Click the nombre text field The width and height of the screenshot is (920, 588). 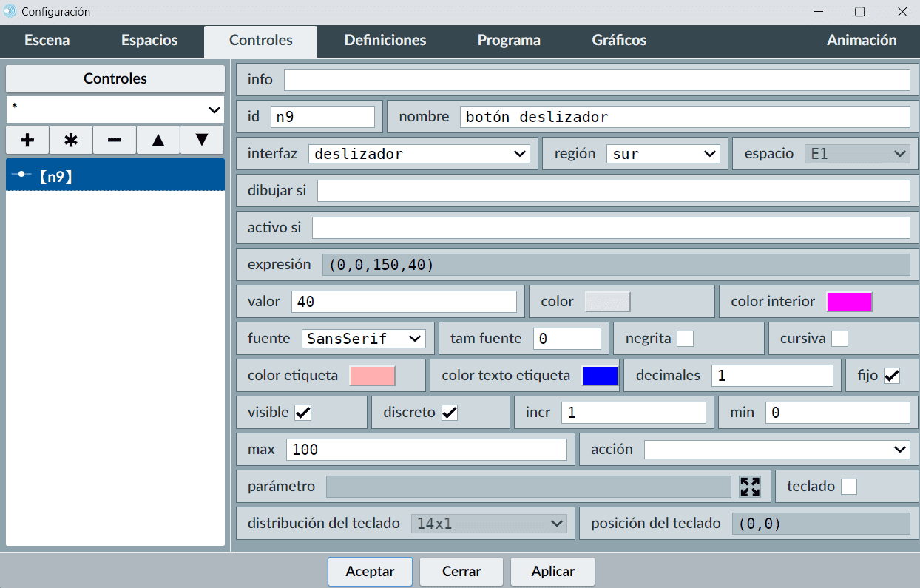pos(684,117)
